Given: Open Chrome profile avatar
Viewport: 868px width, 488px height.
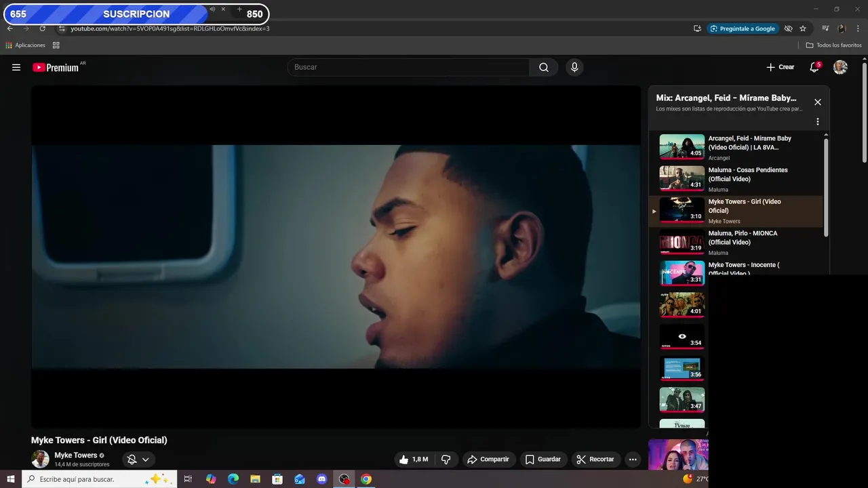Looking at the screenshot, I should [842, 28].
